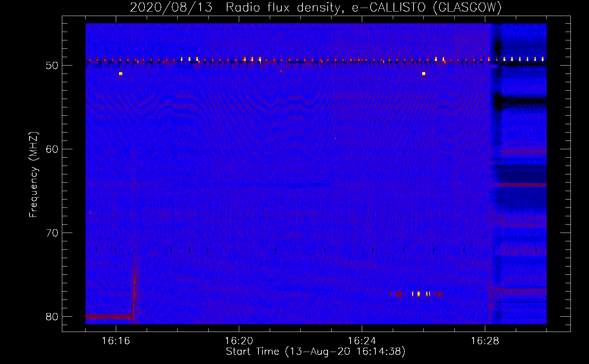Click the 16:16 time tick label
Screen dimensions: 589x364
(x=116, y=341)
